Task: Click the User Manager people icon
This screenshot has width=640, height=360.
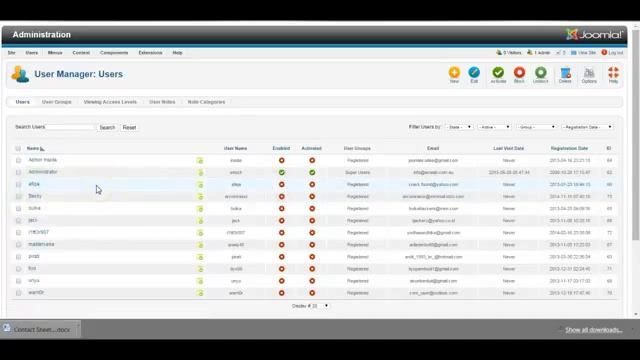Action: [x=20, y=74]
